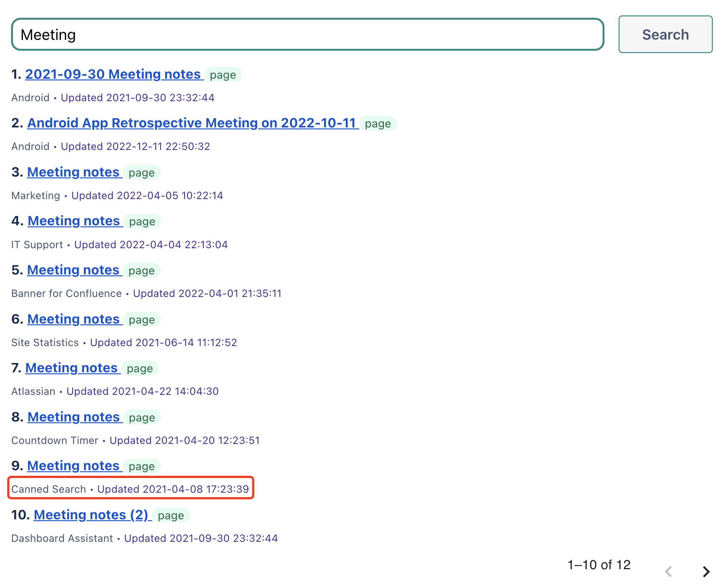Click Canned Search updated timestamp text
727x588 pixels.
[x=173, y=489]
